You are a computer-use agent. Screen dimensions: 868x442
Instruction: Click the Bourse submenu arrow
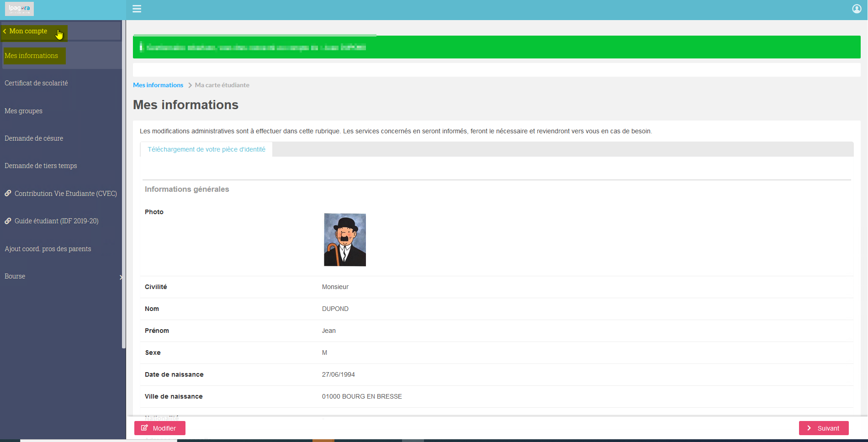point(121,277)
